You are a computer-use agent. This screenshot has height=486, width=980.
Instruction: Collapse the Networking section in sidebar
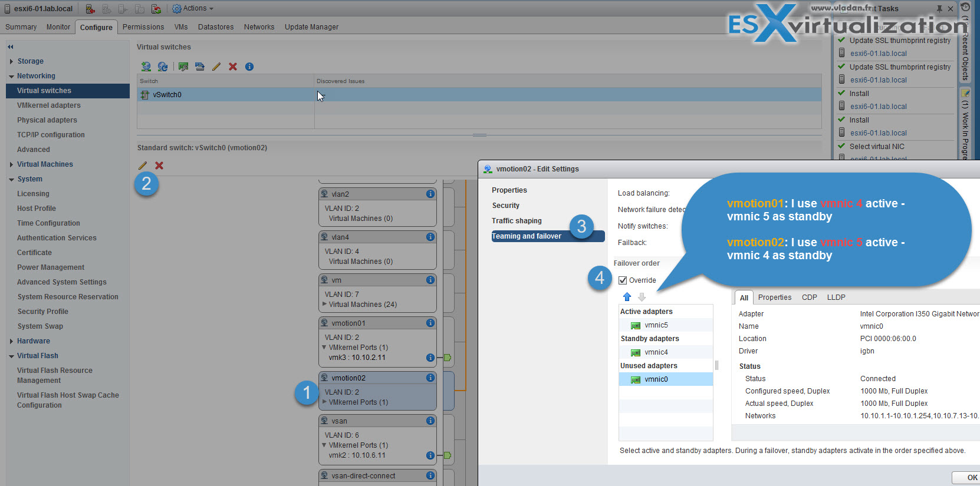click(x=11, y=76)
